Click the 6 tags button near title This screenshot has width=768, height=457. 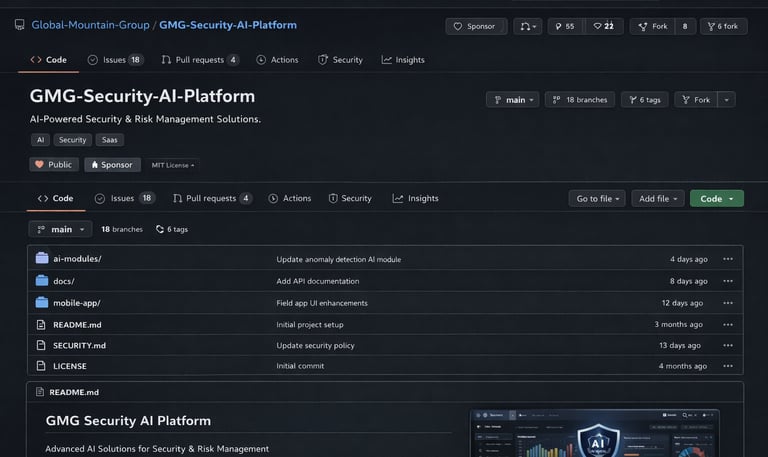pyautogui.click(x=645, y=100)
